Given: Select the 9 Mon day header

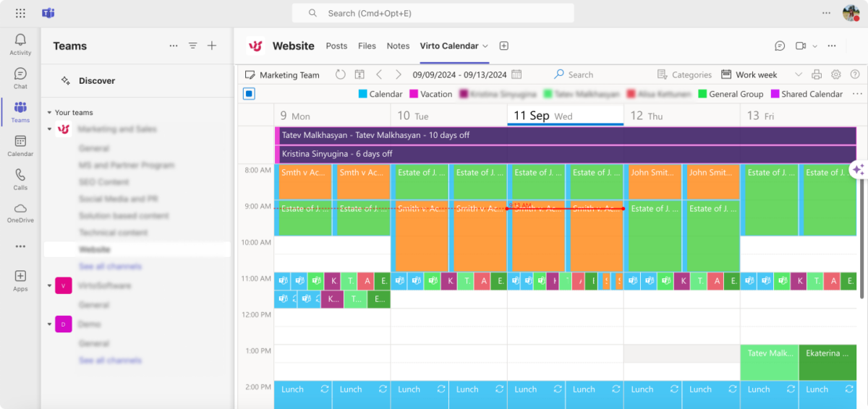Looking at the screenshot, I should click(332, 116).
